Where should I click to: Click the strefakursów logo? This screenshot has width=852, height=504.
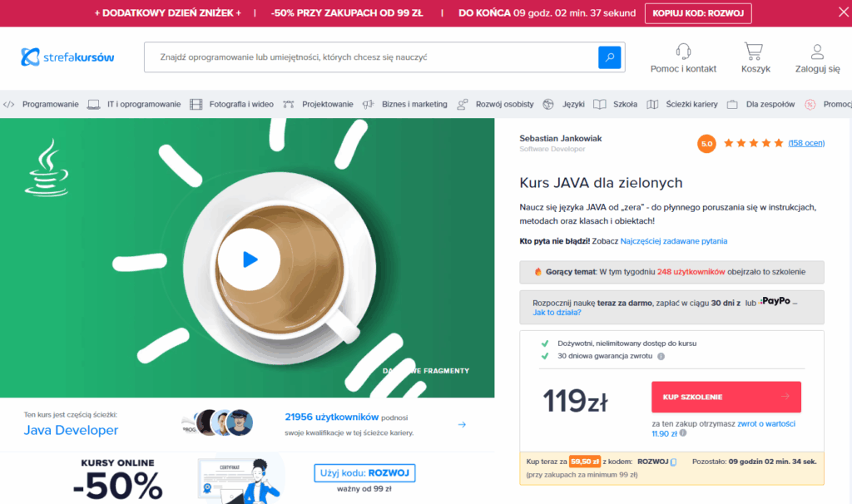click(68, 57)
